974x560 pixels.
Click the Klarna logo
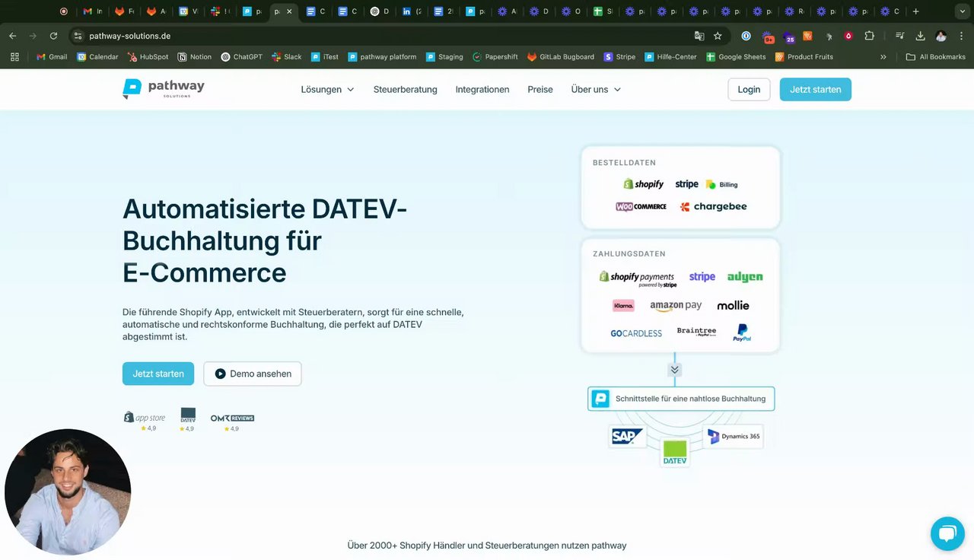point(623,305)
